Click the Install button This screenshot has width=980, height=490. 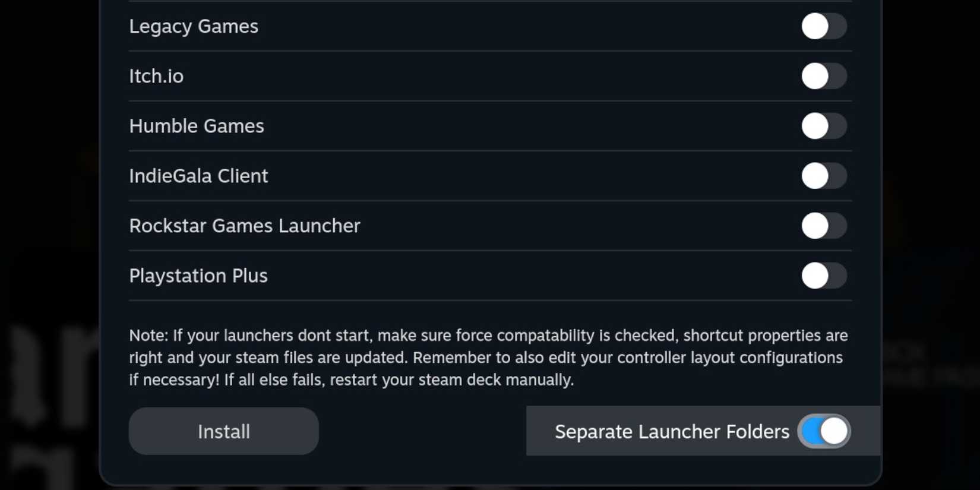click(x=223, y=431)
